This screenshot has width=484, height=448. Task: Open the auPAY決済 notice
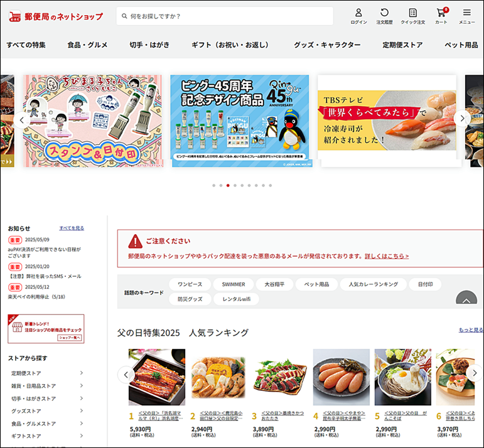coord(44,252)
